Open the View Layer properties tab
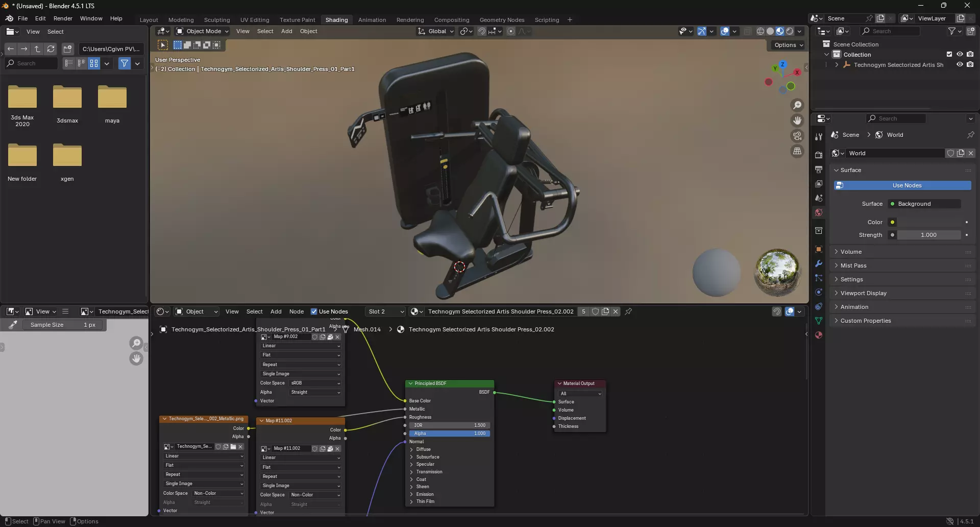The width and height of the screenshot is (980, 527). (x=819, y=184)
